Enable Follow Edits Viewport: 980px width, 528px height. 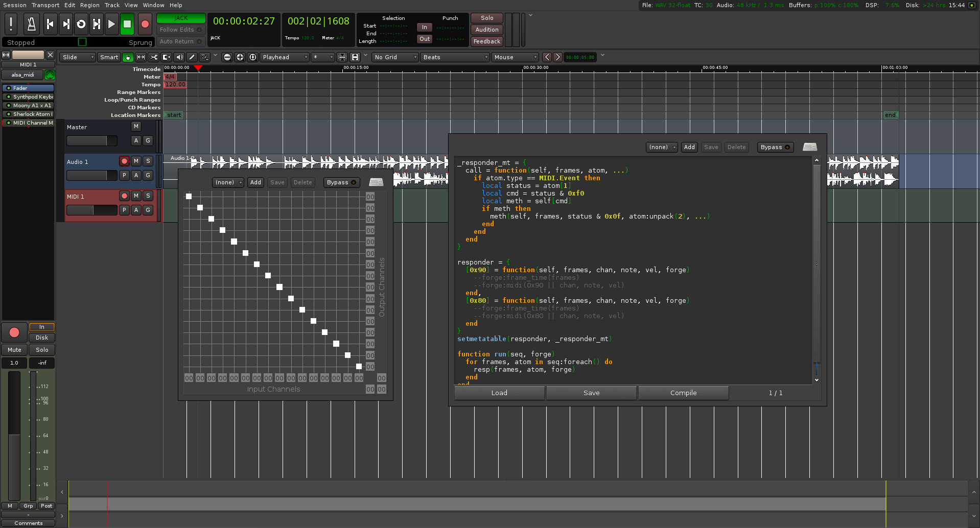(180, 30)
